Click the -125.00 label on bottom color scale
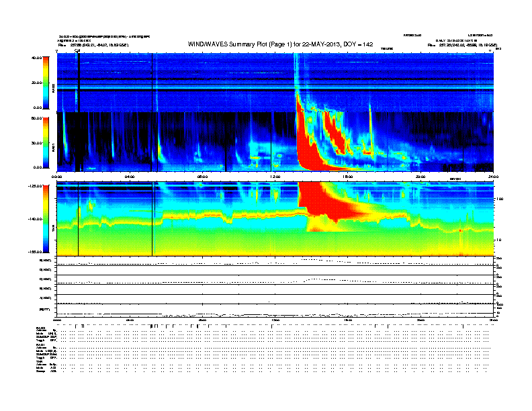The width and height of the screenshot is (532, 411). pyautogui.click(x=34, y=186)
